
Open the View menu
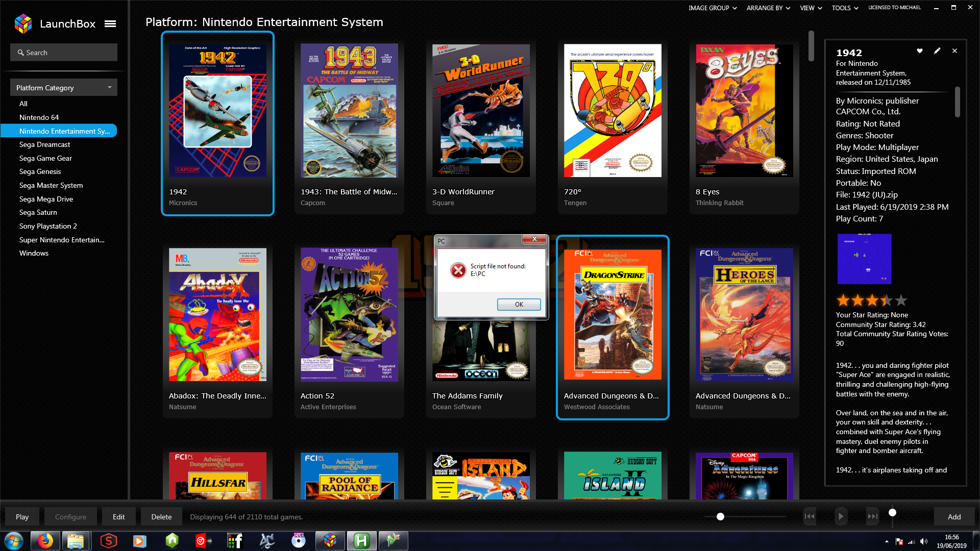tap(811, 8)
